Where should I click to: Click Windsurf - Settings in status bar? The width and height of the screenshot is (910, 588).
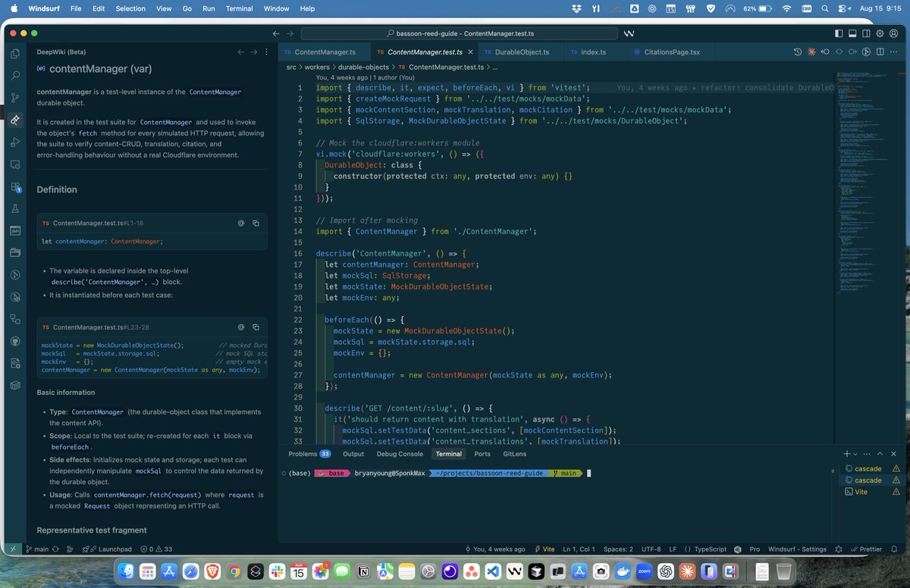coord(797,549)
